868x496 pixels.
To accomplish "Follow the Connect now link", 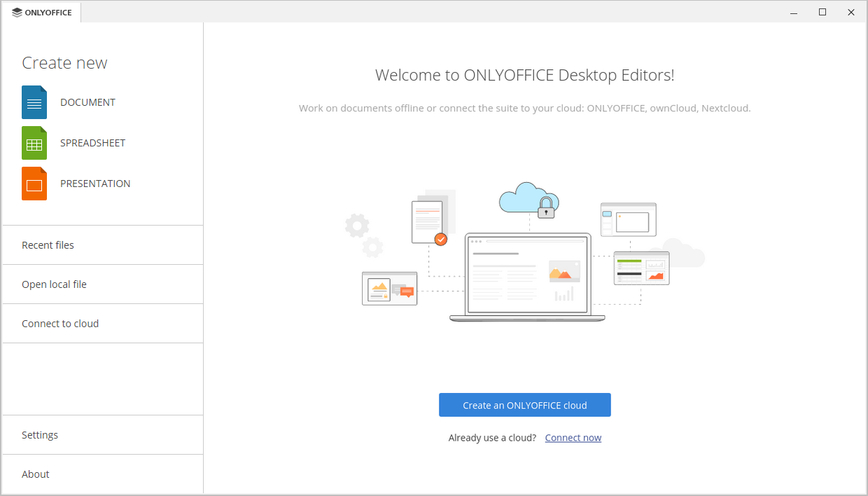I will (573, 438).
